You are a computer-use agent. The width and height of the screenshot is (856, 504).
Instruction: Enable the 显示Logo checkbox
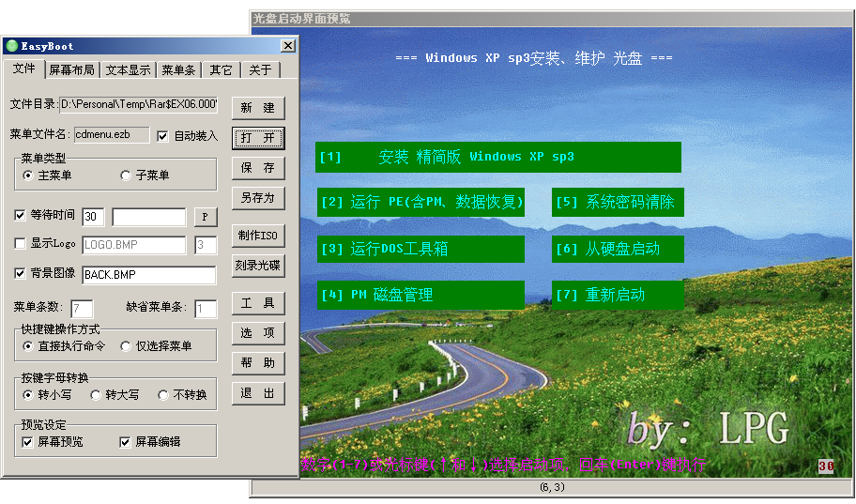point(21,244)
